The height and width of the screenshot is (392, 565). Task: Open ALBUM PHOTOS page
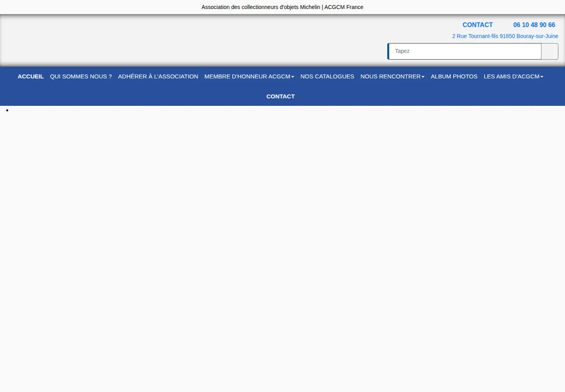point(454,76)
